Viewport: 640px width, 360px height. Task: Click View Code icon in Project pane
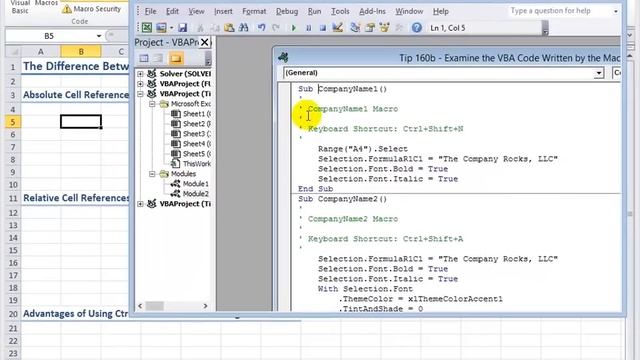tap(144, 58)
